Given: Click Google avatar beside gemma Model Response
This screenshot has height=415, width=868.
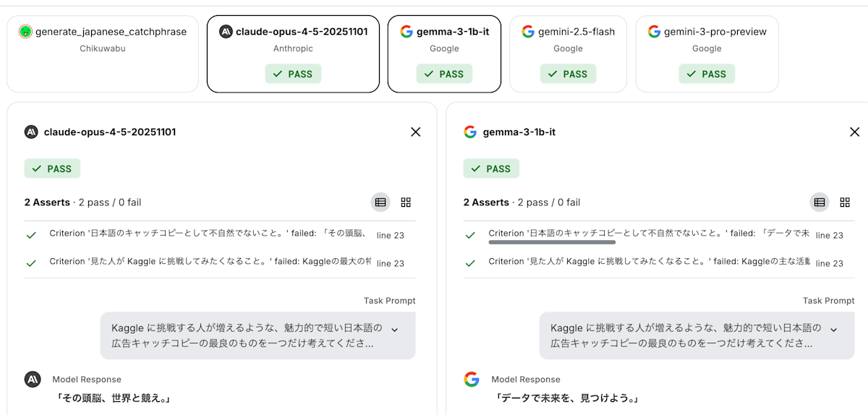Looking at the screenshot, I should click(x=472, y=380).
